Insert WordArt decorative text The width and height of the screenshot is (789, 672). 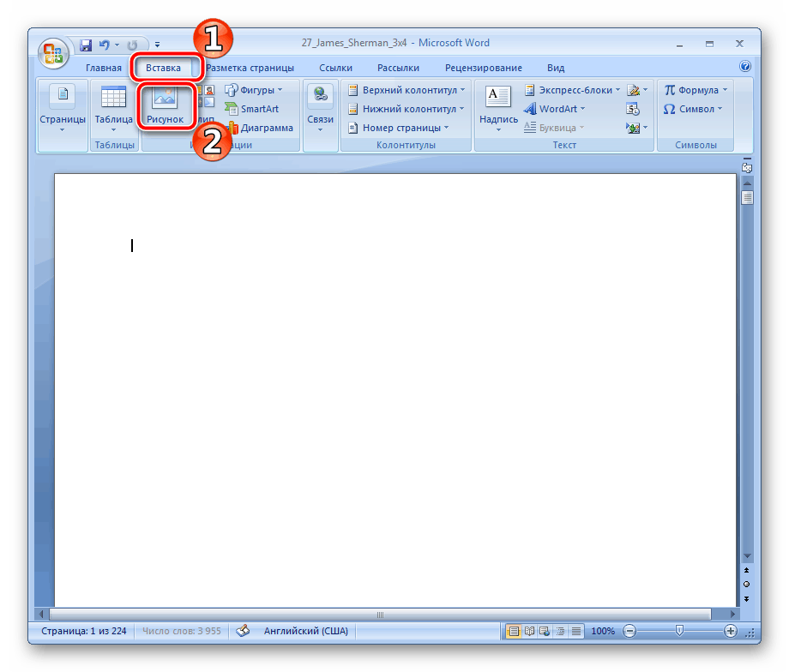[x=556, y=108]
